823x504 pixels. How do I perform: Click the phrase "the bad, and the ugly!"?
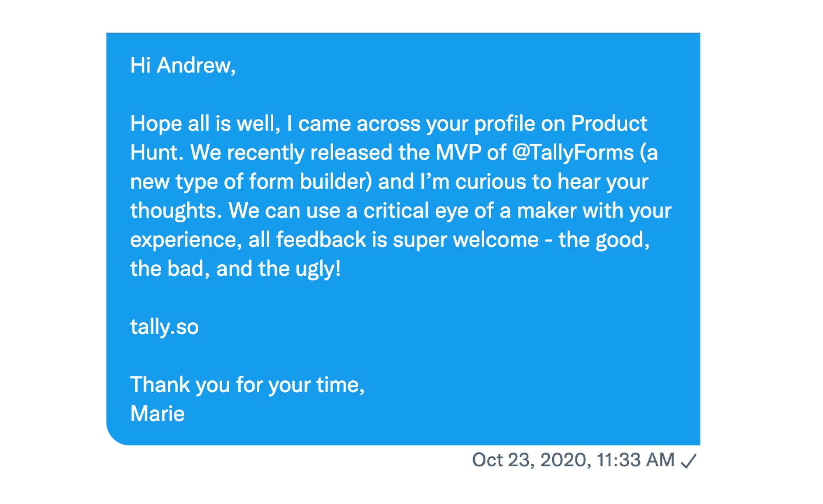click(x=235, y=269)
